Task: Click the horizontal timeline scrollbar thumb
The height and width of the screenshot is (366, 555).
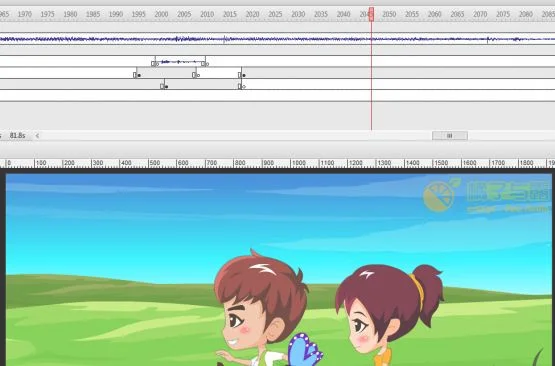Action: (x=450, y=136)
